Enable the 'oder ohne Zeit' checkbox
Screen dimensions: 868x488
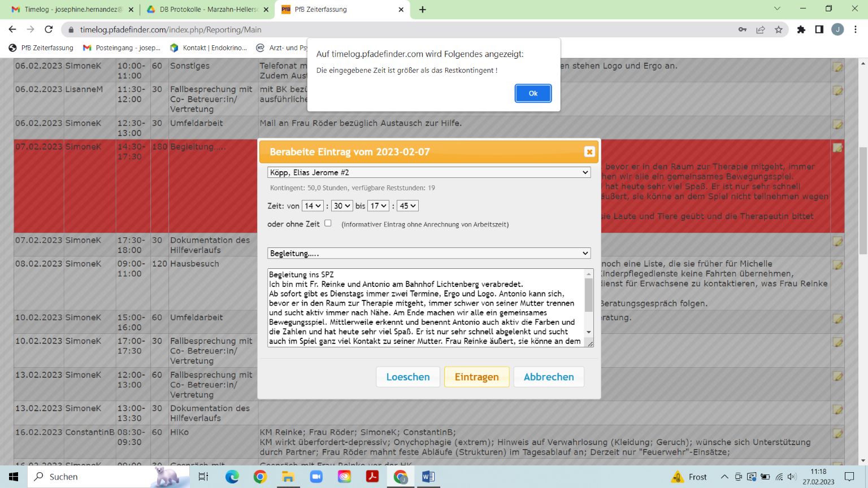pyautogui.click(x=328, y=223)
